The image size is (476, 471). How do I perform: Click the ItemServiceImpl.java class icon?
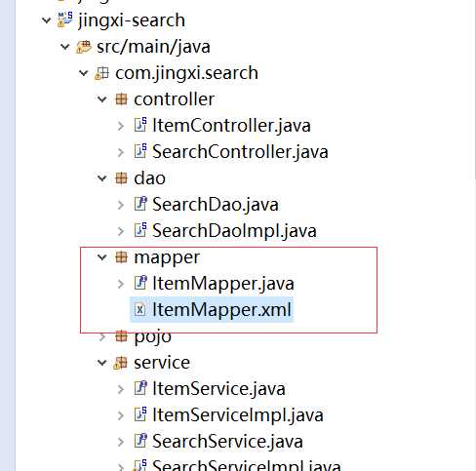(140, 414)
